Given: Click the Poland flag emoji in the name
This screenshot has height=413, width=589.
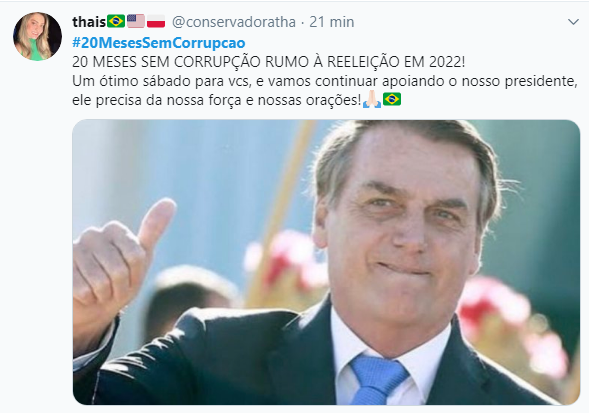Looking at the screenshot, I should [x=156, y=21].
